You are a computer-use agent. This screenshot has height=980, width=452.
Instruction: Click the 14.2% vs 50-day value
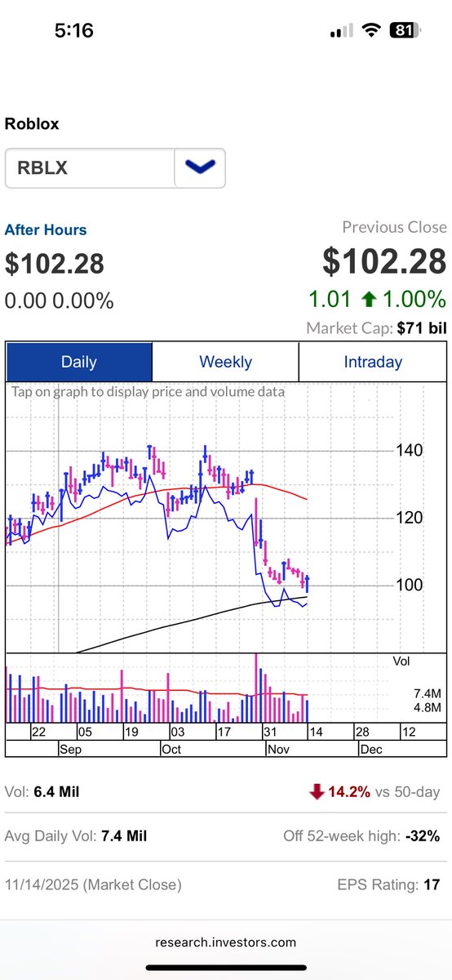pos(385,791)
